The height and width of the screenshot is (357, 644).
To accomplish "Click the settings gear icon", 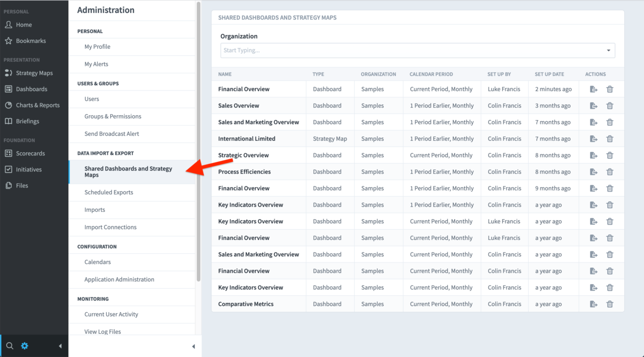I will pyautogui.click(x=24, y=346).
